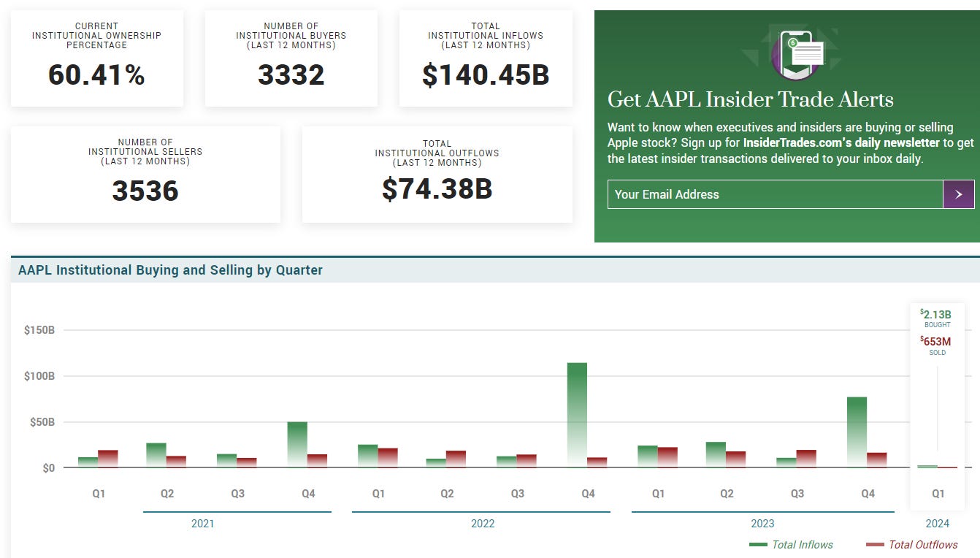Click the $140.45B total inflows value
This screenshot has width=980, height=558.
pyautogui.click(x=486, y=75)
